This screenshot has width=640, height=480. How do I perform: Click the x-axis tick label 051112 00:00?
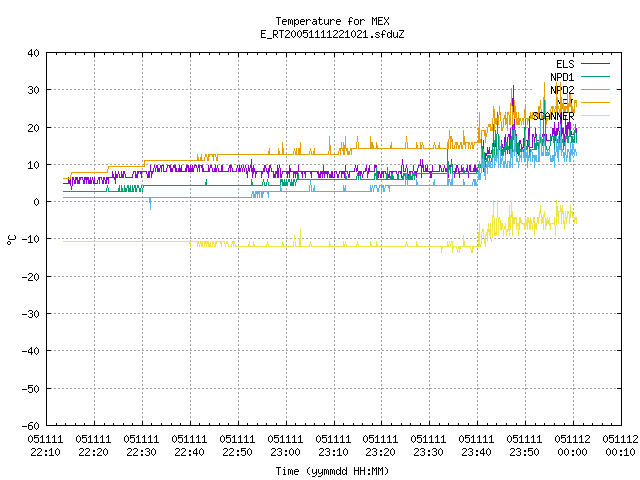coord(572,446)
